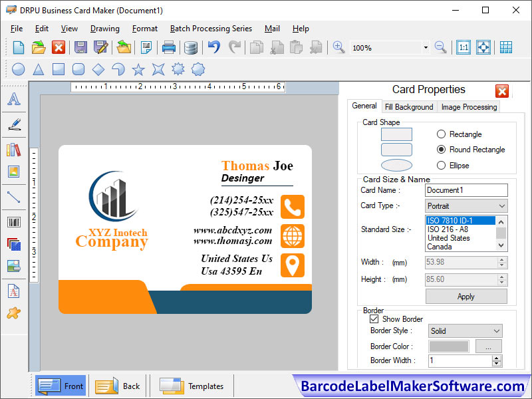Select the diamond shape tool
The height and width of the screenshot is (399, 532).
[98, 70]
